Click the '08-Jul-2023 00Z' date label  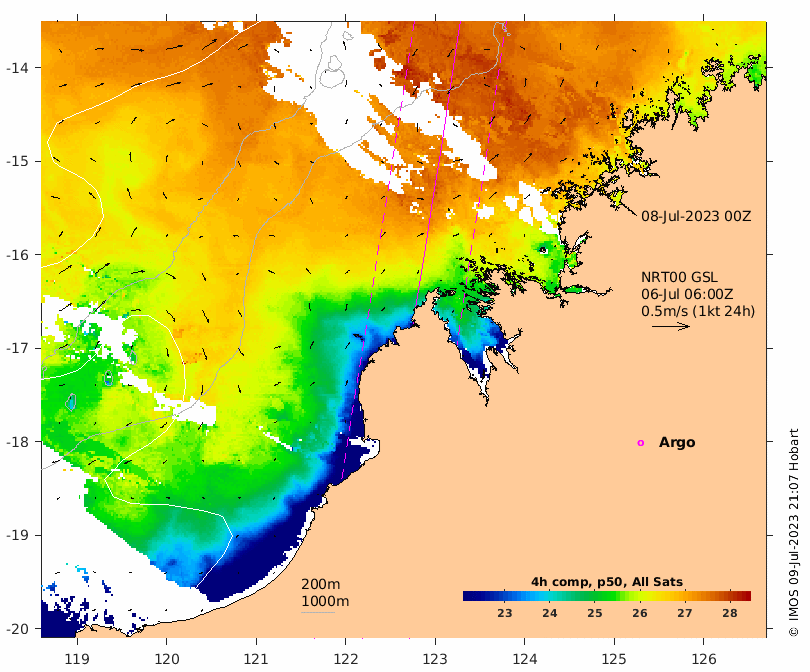click(696, 216)
